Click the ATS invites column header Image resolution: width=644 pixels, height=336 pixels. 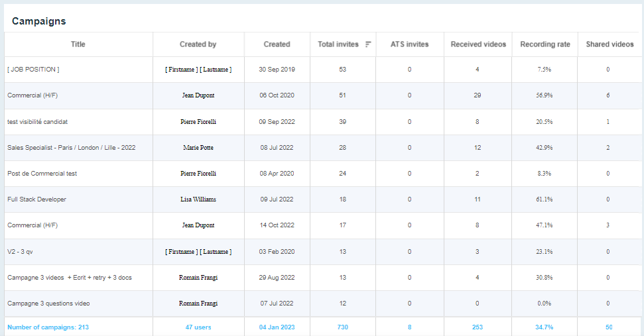click(409, 44)
